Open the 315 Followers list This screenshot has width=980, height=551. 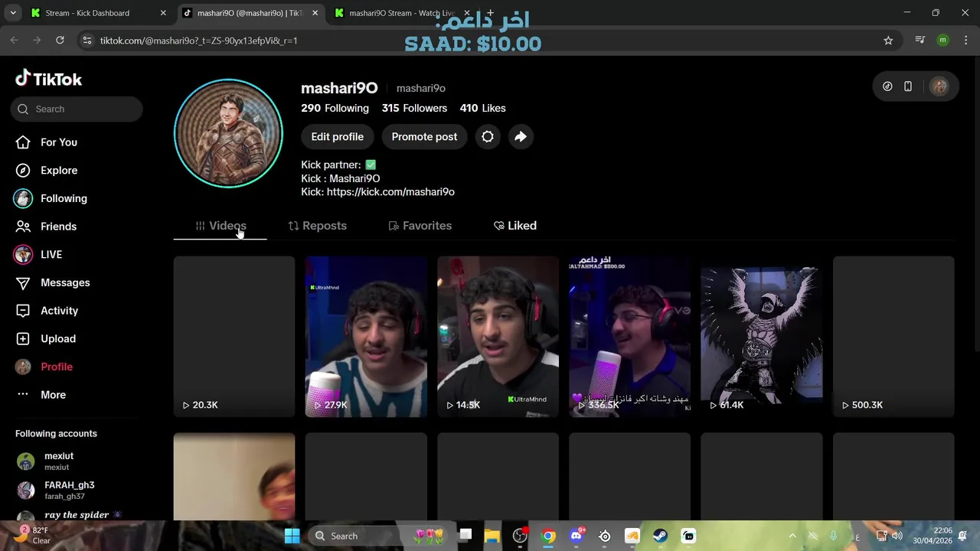tap(414, 108)
